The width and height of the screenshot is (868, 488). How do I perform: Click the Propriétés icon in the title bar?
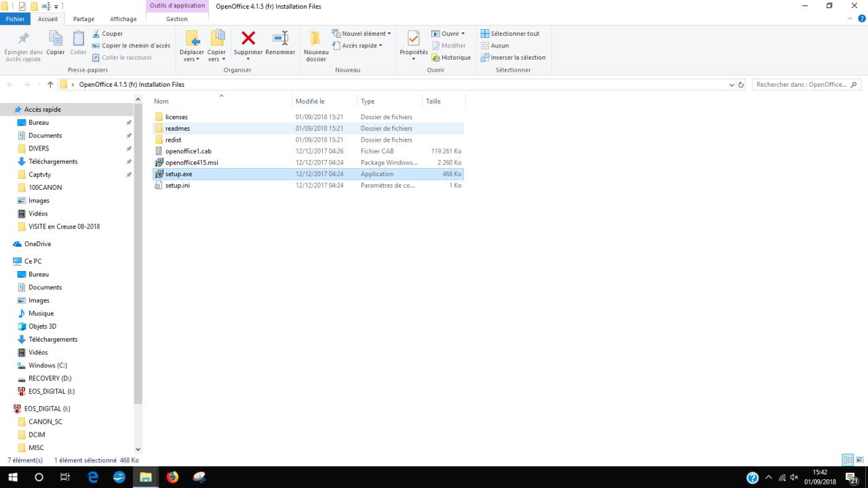coord(22,6)
